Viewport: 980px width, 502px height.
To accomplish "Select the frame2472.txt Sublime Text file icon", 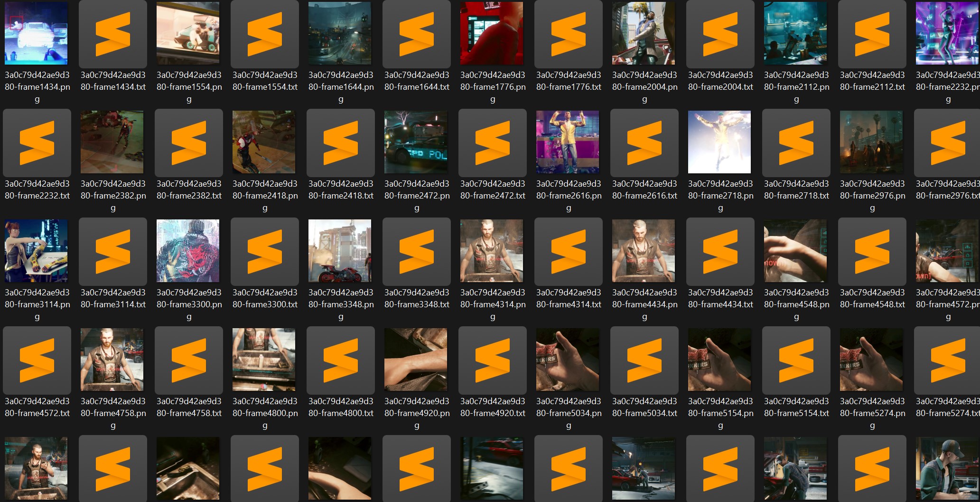I will click(493, 142).
